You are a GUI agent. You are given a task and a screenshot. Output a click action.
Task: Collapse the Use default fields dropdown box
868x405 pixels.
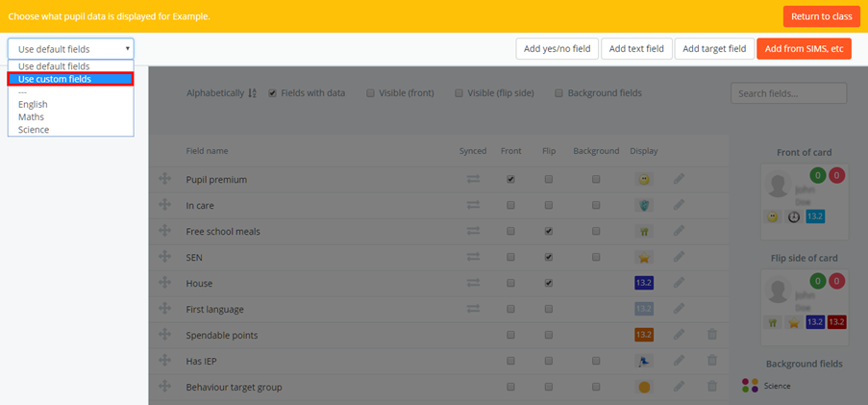tap(71, 49)
